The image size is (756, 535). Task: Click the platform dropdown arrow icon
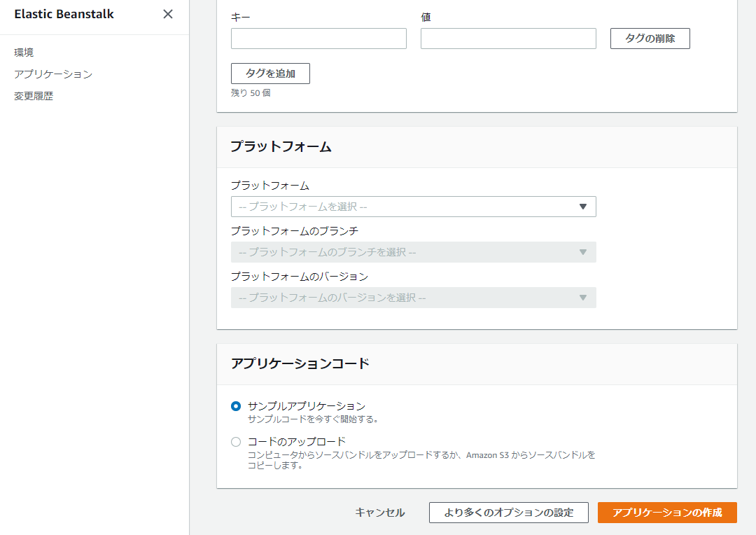(x=582, y=207)
